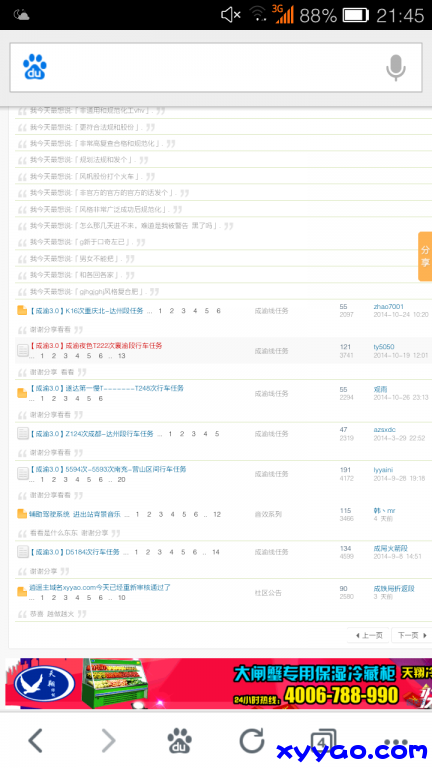Viewport: 432px width, 768px height.
Task: Open 音效系列 category link
Action: coord(268,514)
